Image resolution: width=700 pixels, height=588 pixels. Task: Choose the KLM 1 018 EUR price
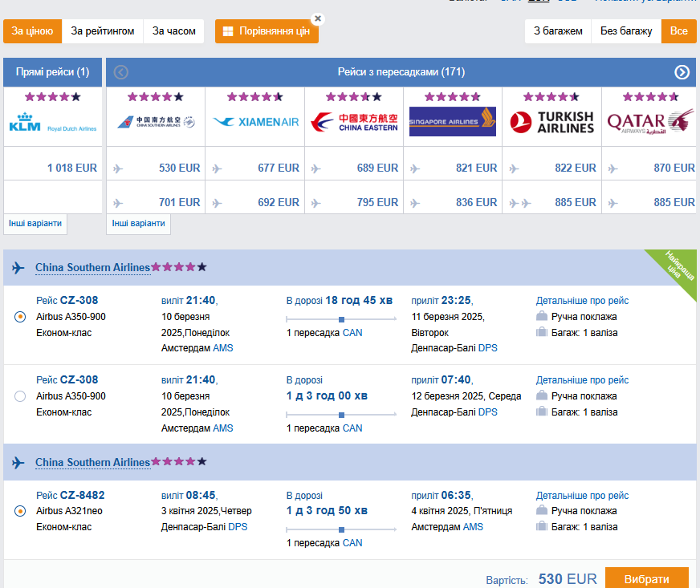coord(72,168)
